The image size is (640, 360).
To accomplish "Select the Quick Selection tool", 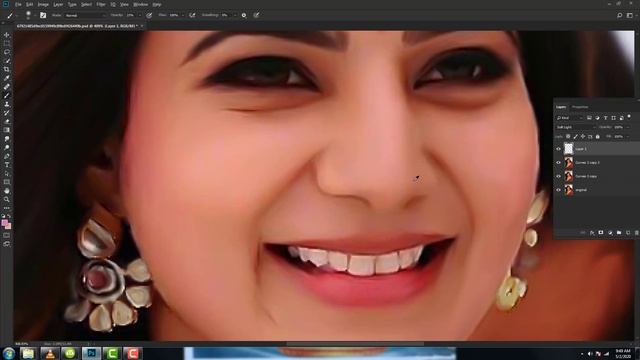I will (x=7, y=61).
